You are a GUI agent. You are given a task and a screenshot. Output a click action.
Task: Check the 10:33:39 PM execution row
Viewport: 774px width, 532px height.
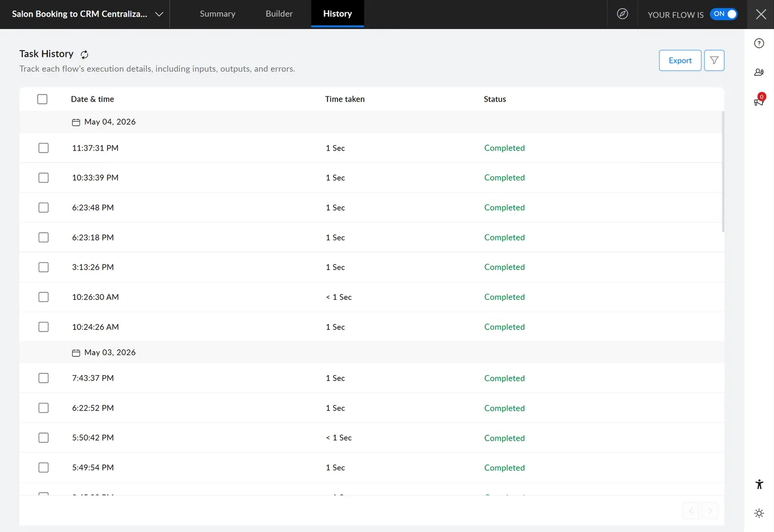point(44,178)
